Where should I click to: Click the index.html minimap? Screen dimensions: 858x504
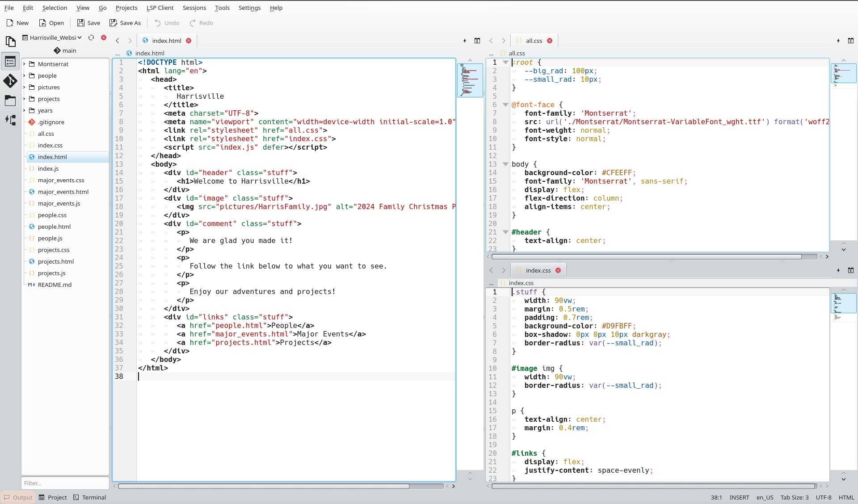[470, 80]
